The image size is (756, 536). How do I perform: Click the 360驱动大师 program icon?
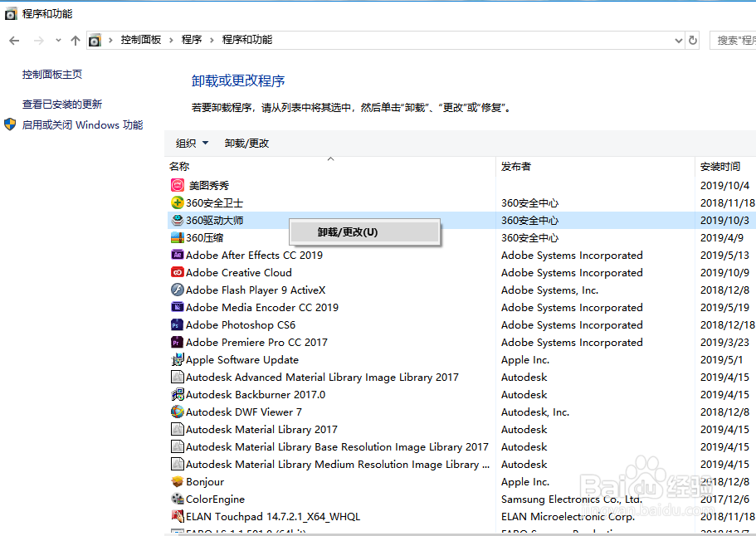[x=178, y=220]
